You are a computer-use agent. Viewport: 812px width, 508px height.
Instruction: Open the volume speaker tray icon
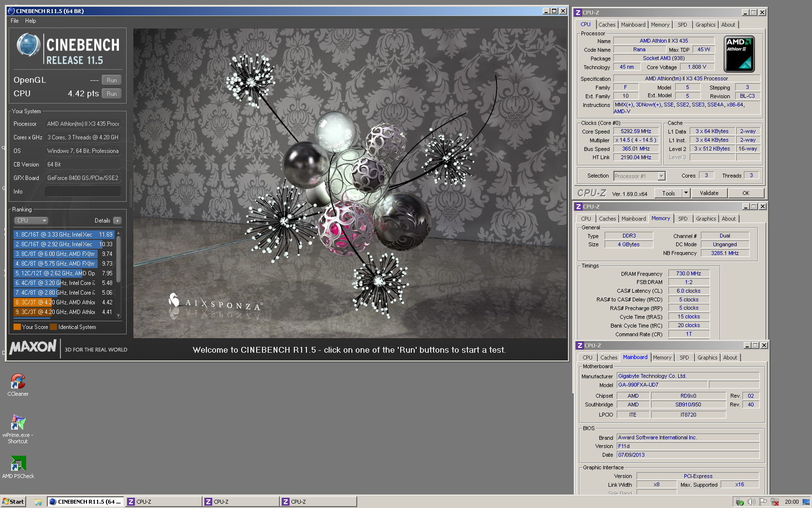[x=751, y=502]
